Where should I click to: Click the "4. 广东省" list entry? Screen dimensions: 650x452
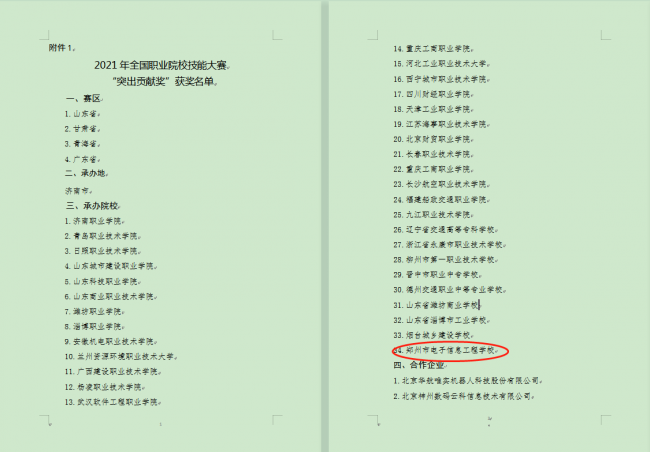tap(82, 158)
